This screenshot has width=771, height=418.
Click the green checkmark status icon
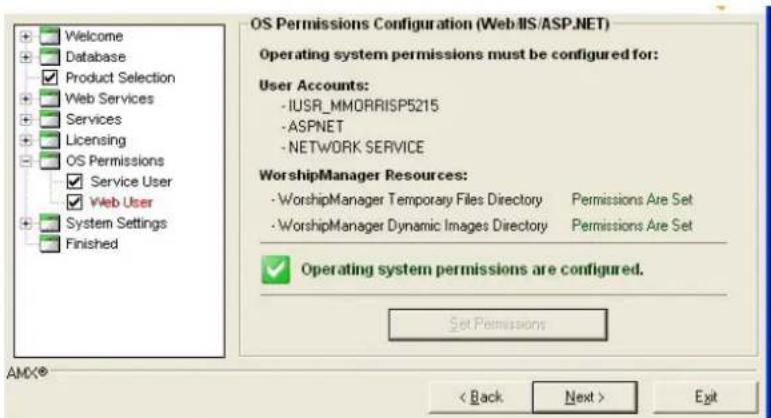click(275, 269)
